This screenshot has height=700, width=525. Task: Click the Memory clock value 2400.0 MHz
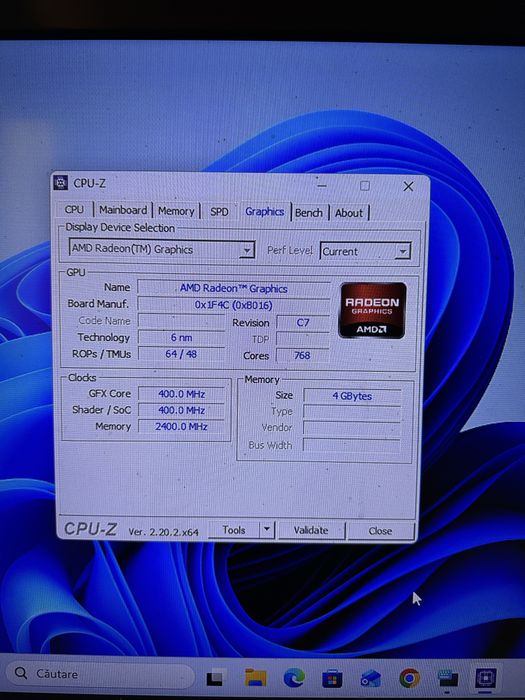(181, 426)
